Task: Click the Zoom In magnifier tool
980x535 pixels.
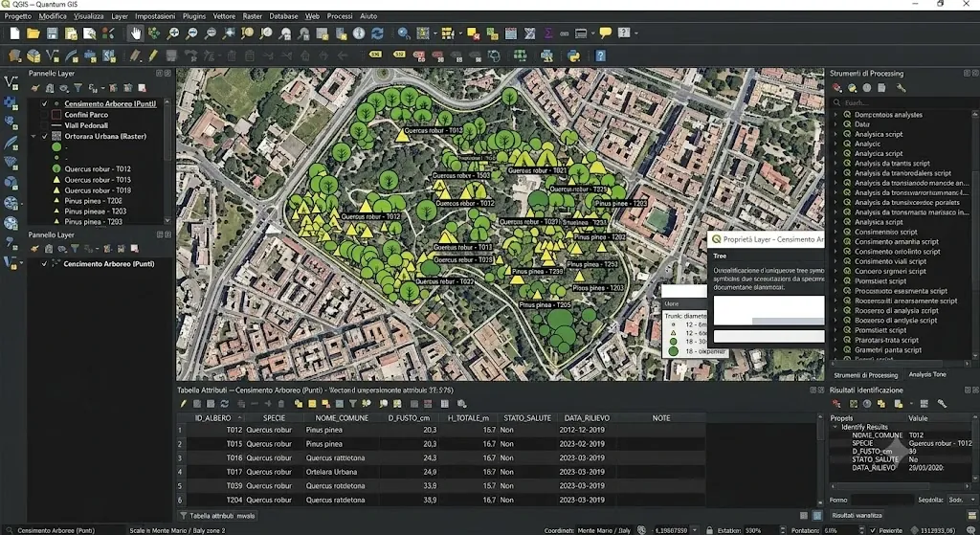Action: point(173,33)
